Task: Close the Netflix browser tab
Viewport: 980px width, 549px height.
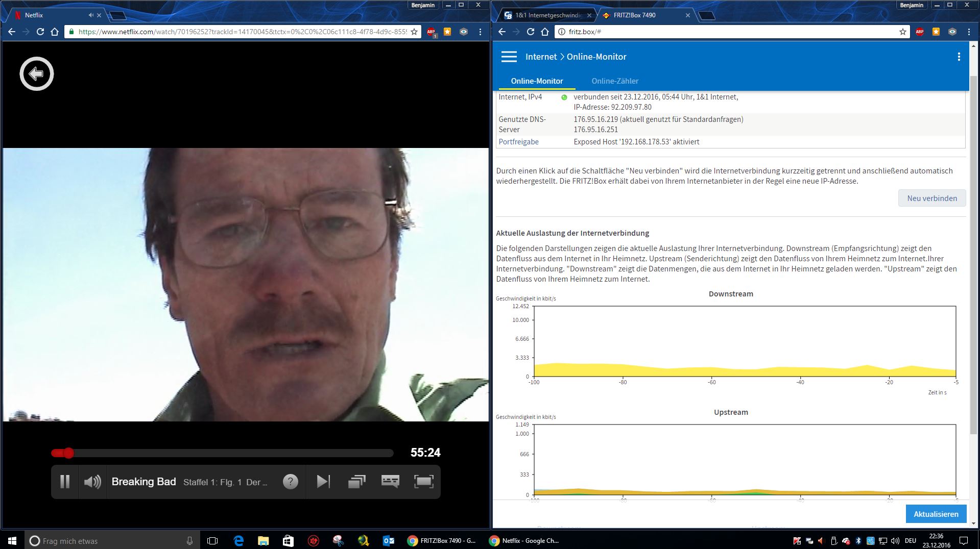Action: coord(99,15)
